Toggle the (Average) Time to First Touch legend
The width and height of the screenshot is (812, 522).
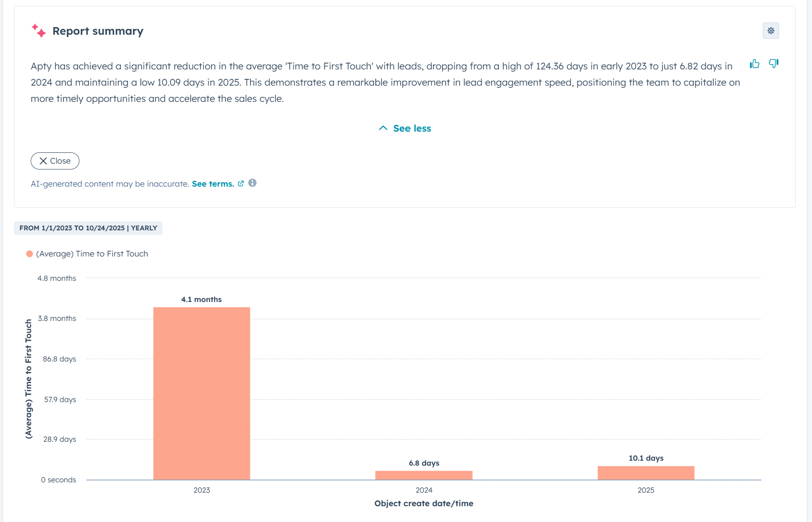87,254
